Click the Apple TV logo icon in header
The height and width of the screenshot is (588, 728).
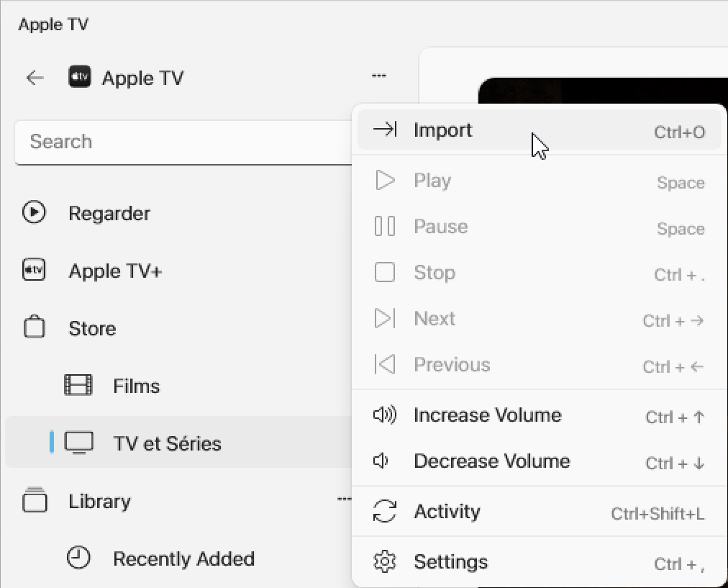coord(80,76)
